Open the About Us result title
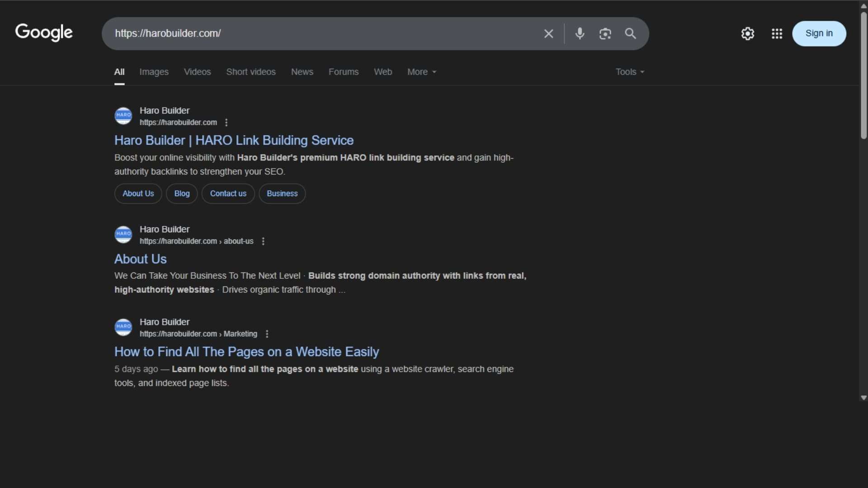Viewport: 868px width, 488px height. [140, 259]
